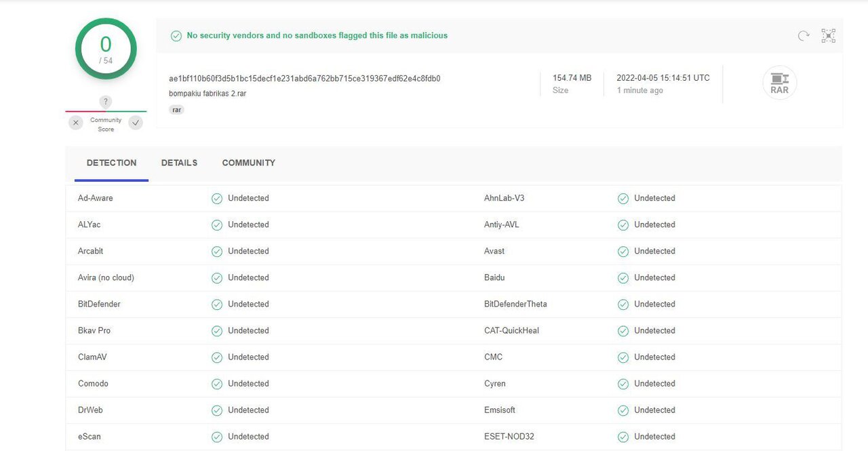Click the 154.74 MB size value

click(572, 78)
